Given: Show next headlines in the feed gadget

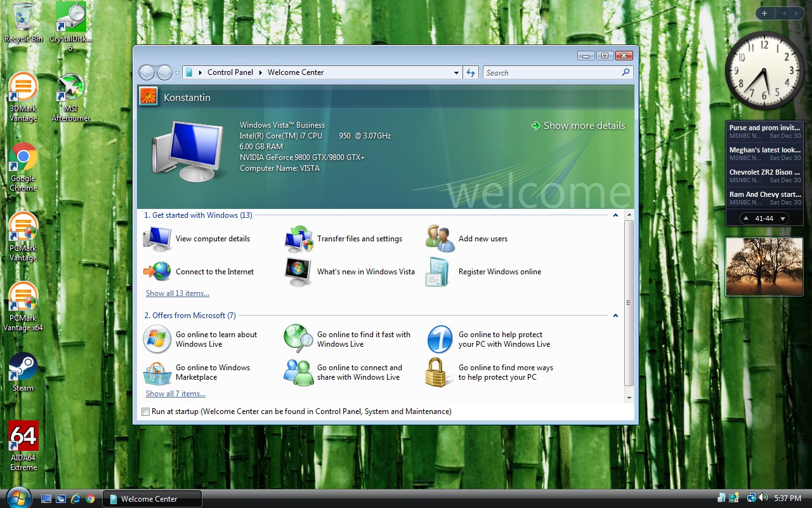Looking at the screenshot, I should coord(783,218).
